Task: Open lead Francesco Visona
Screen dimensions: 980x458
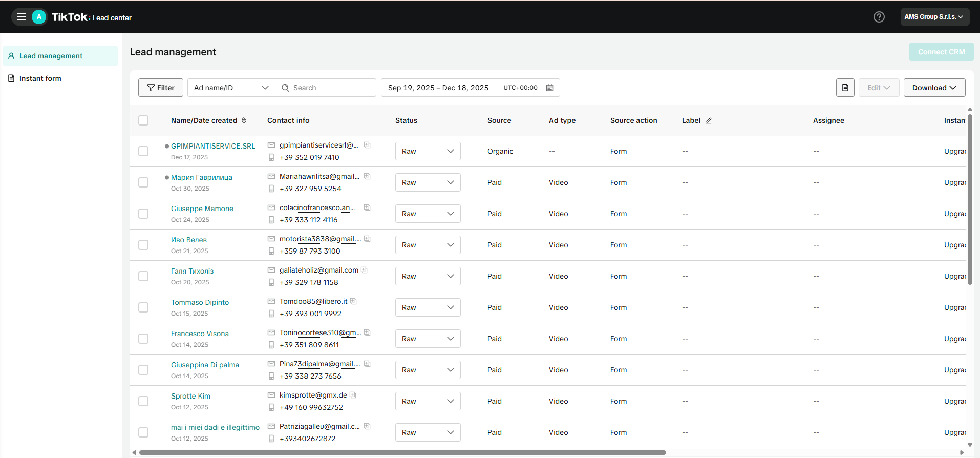Action: coord(200,334)
